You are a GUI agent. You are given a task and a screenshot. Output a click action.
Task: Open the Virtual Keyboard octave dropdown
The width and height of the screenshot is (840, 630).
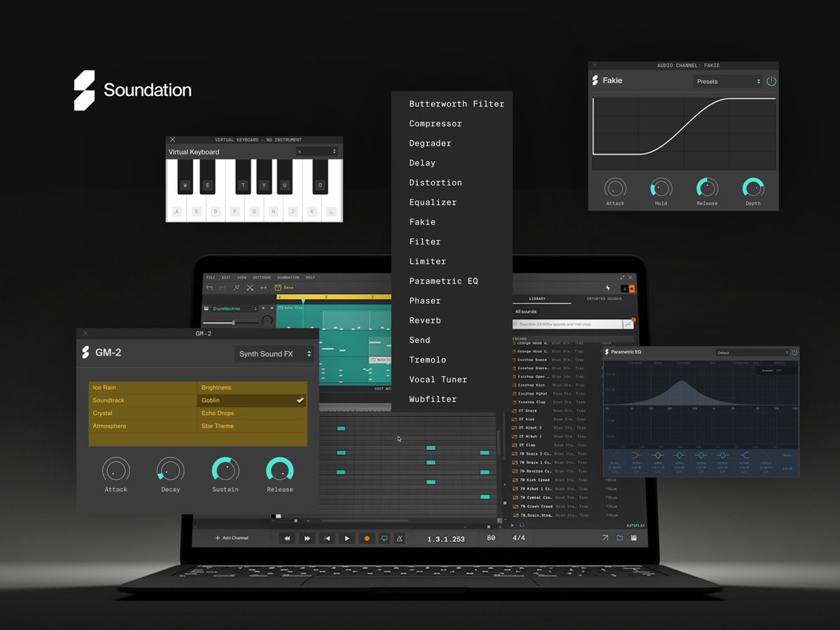point(316,151)
